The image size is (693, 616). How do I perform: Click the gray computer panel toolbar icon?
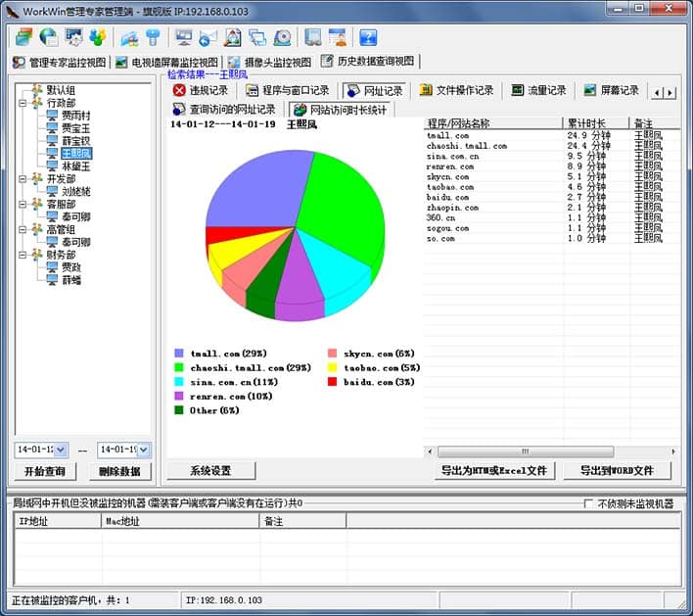(313, 38)
